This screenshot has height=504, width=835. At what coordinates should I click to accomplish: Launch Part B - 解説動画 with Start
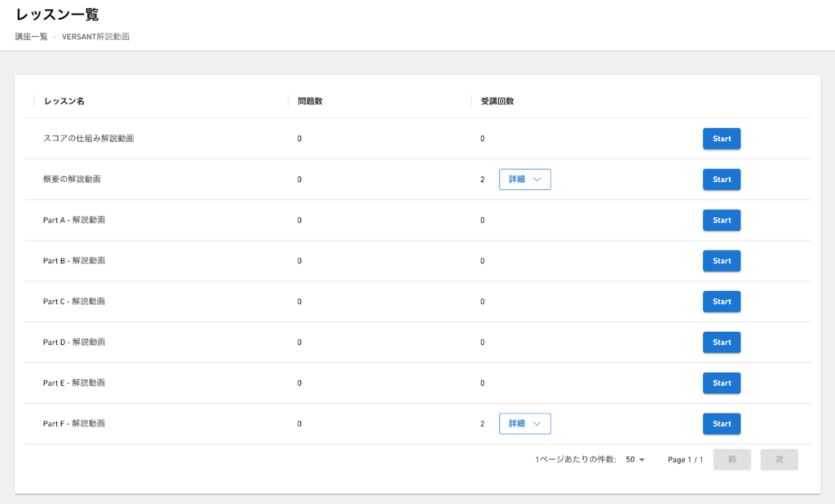pos(721,261)
